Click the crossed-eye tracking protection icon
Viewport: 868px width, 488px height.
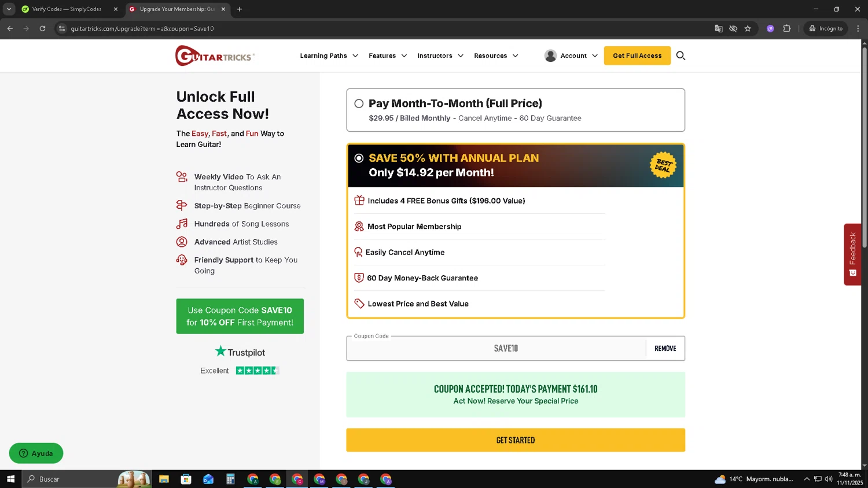point(733,28)
